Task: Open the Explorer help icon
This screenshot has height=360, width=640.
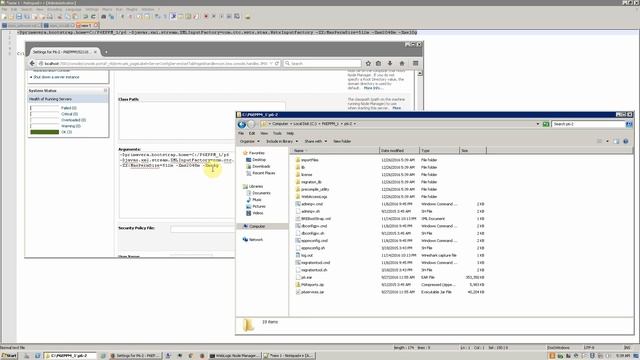Action: (626, 141)
